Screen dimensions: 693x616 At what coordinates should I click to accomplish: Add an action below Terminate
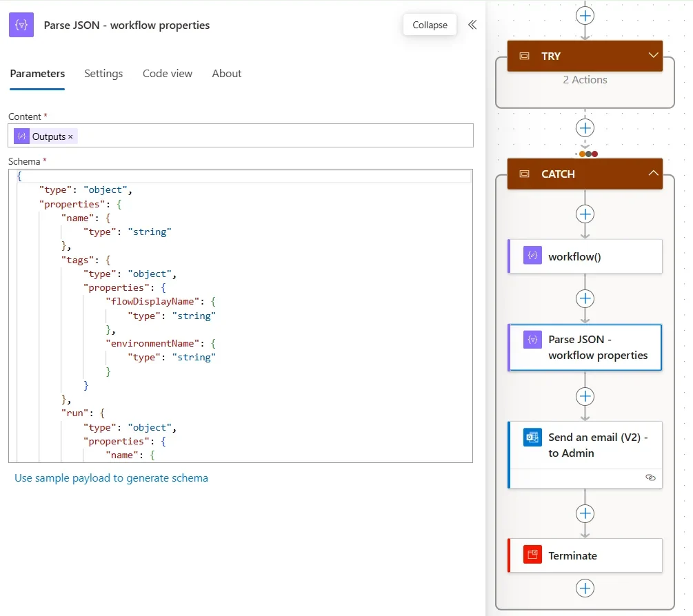585,588
